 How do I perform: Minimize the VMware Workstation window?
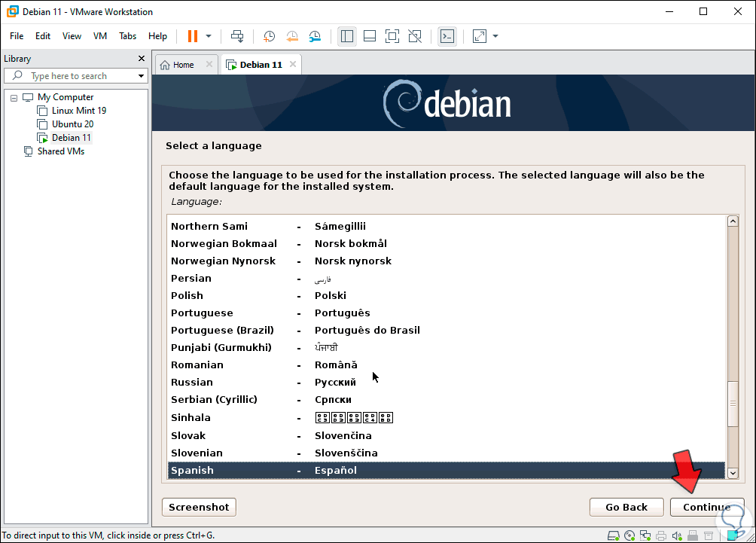pyautogui.click(x=669, y=11)
